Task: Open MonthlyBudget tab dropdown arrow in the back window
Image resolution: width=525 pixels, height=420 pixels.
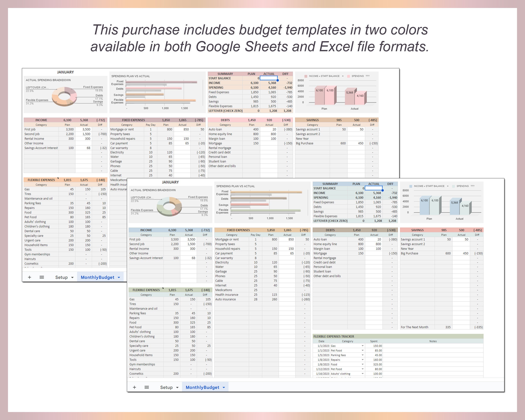Action: pos(119,278)
